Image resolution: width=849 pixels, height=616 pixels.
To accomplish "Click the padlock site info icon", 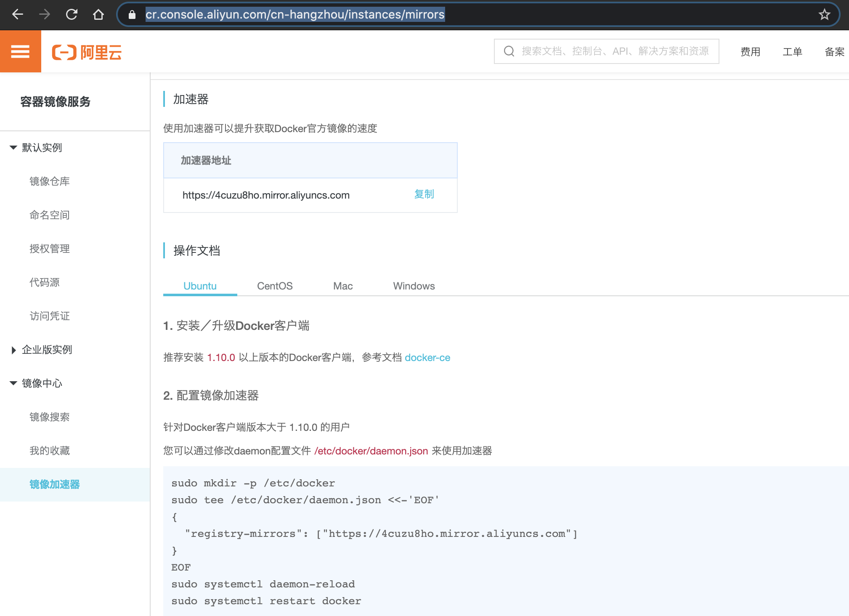I will coord(132,15).
